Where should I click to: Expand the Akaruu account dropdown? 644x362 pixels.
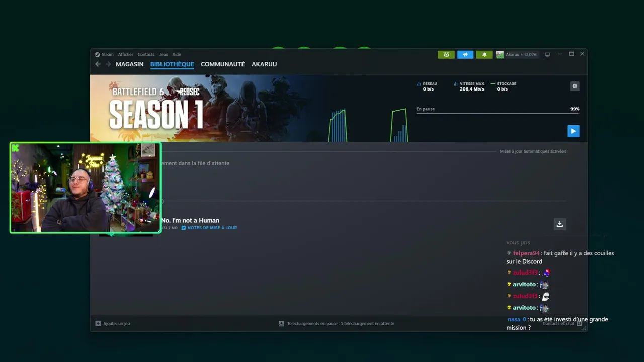[522, 54]
